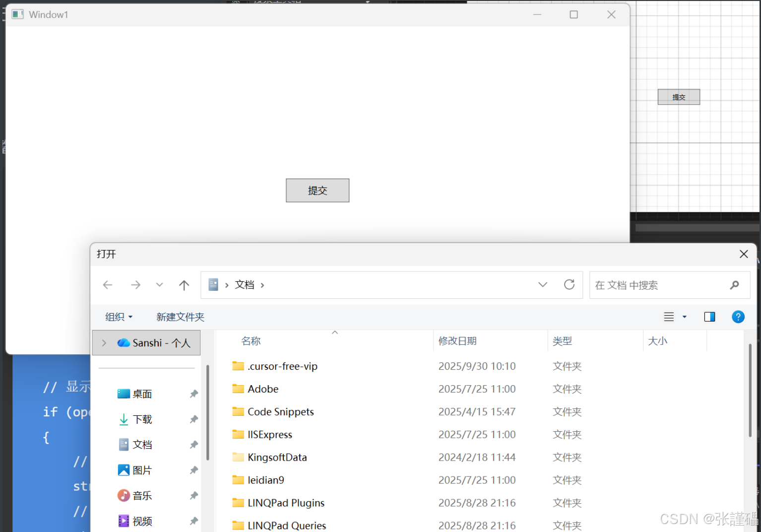Expand the address bar history dropdown

tap(543, 285)
